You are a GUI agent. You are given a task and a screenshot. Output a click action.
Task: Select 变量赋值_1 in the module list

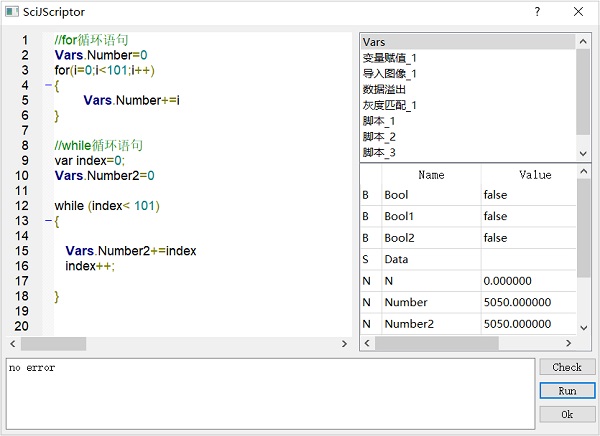468,58
